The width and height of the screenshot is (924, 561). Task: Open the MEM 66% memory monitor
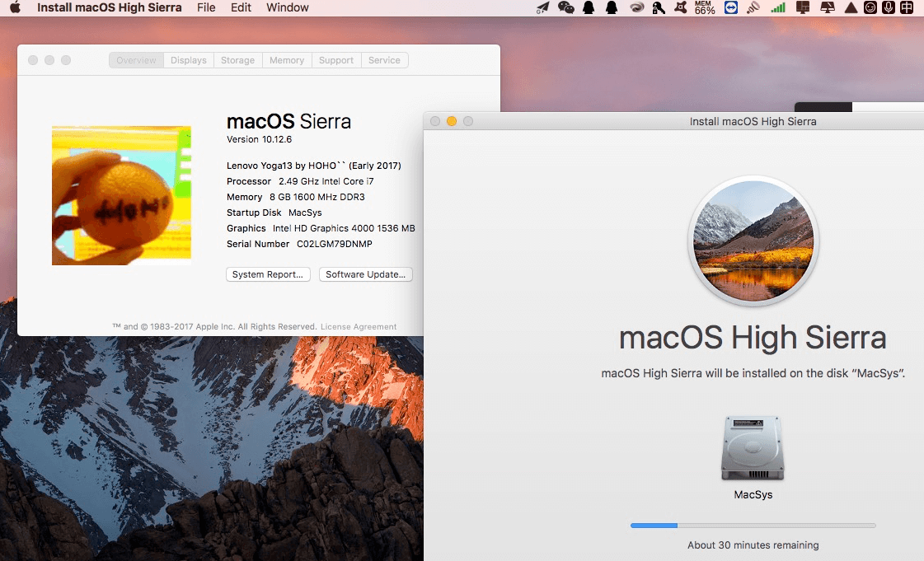(705, 7)
